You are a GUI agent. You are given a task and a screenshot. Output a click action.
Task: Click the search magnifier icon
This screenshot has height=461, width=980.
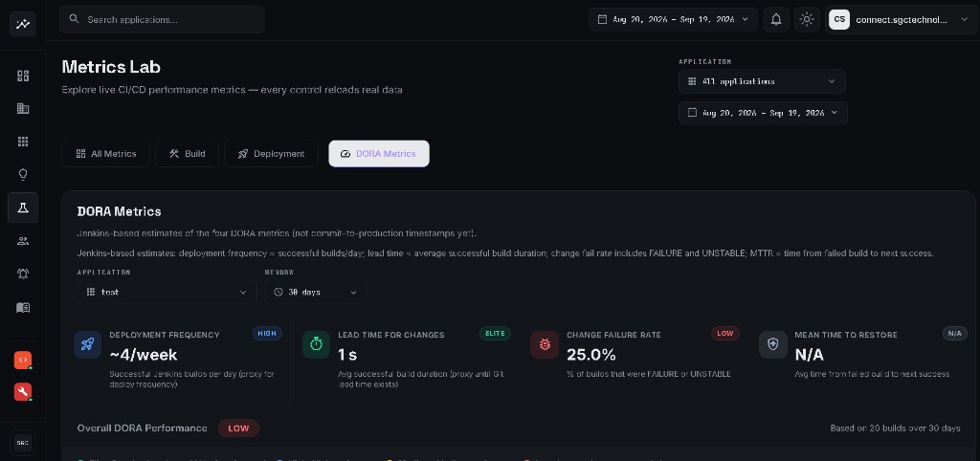coord(75,19)
